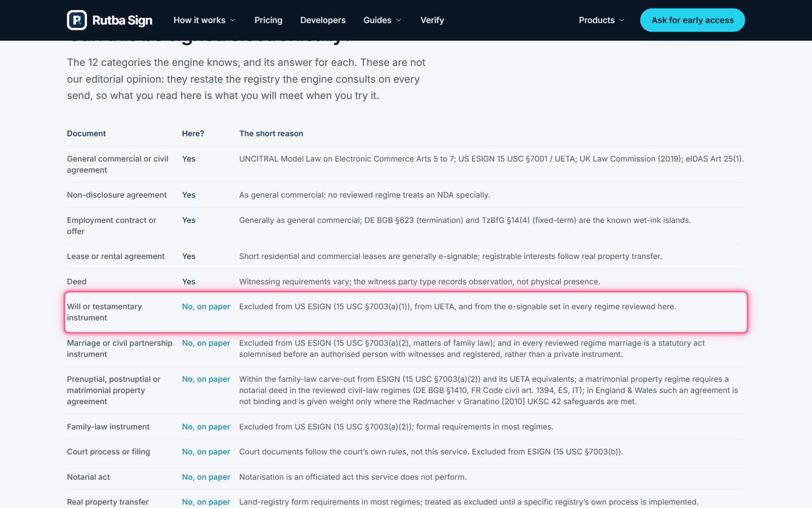This screenshot has width=812, height=508.
Task: Click the UNCITRAL Model Law reason text
Action: pyautogui.click(x=492, y=159)
